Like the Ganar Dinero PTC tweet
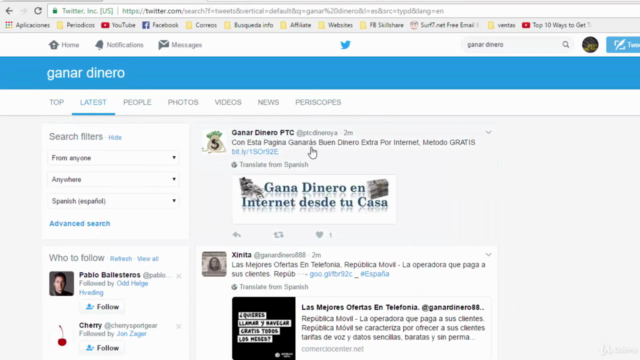Viewport: 640px width, 360px height. click(x=320, y=235)
